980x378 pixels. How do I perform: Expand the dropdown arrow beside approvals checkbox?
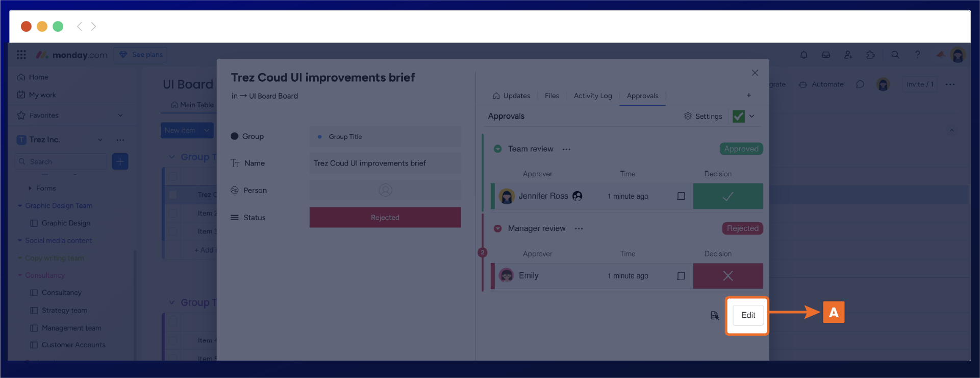click(751, 116)
